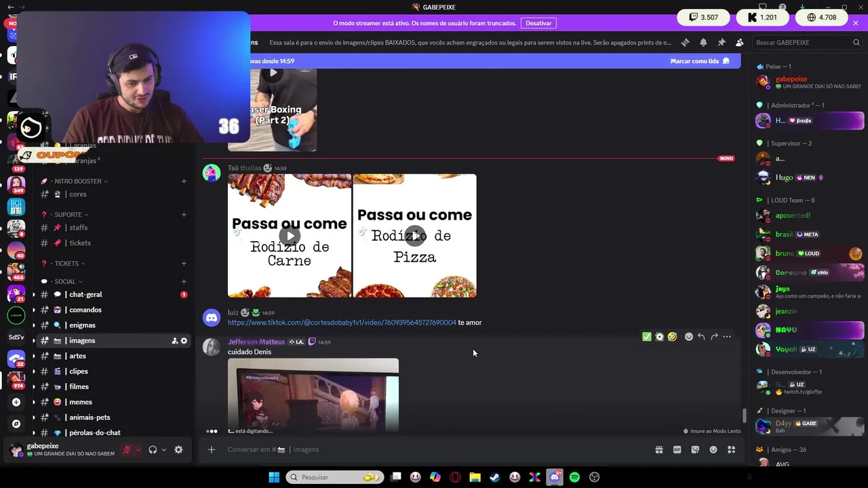
Task: React with the green check emoji
Action: click(x=647, y=336)
